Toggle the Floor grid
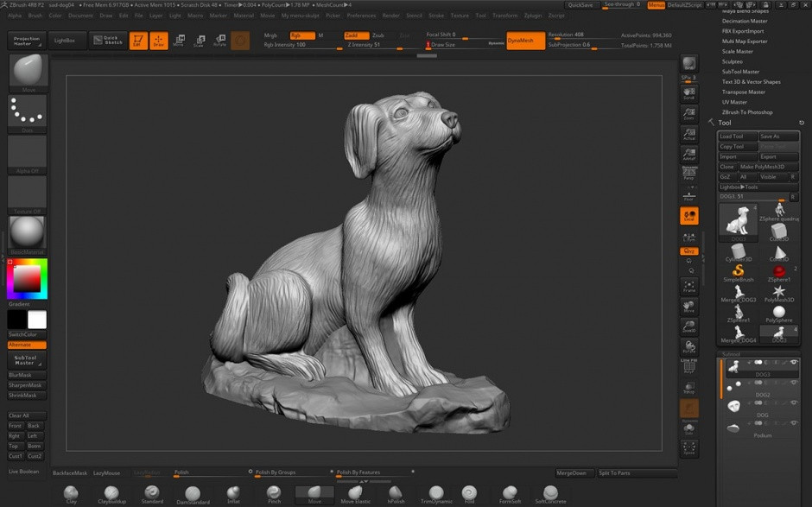The height and width of the screenshot is (507, 812). 688,196
